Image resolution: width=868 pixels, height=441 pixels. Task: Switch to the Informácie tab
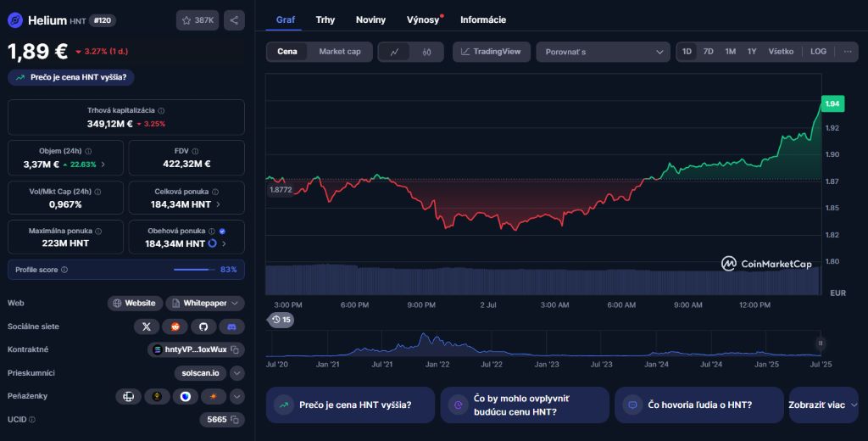coord(482,20)
